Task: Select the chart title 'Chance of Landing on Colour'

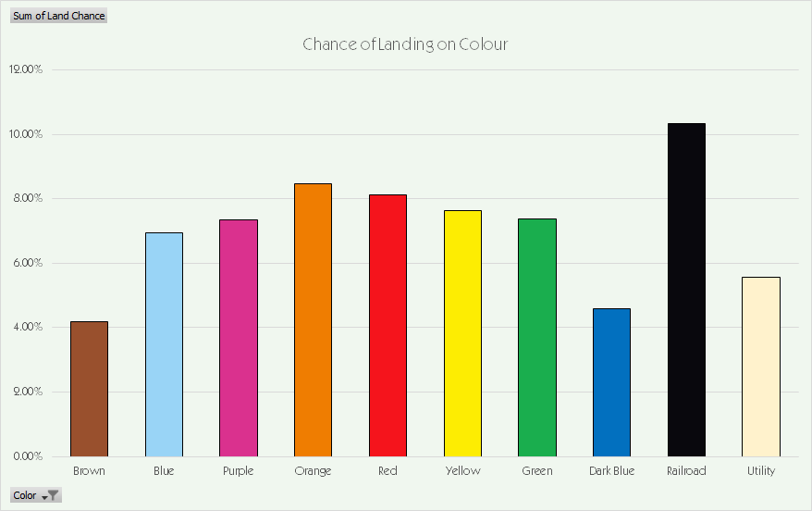Action: (405, 44)
